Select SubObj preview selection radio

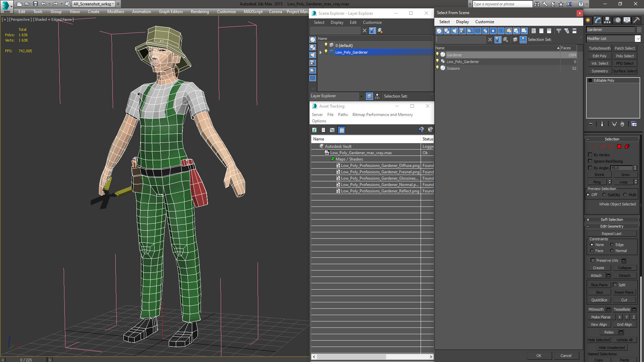[x=604, y=195]
